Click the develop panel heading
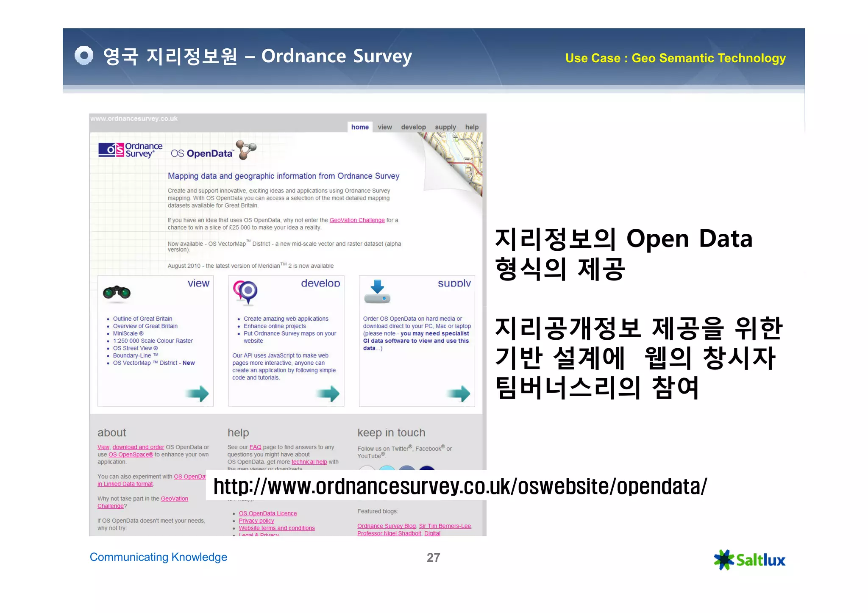The width and height of the screenshot is (868, 613). 320,283
